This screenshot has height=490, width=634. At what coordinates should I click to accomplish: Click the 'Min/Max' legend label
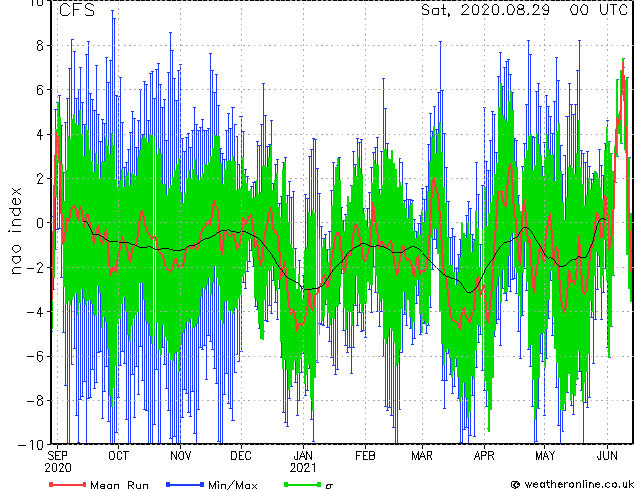tap(232, 485)
